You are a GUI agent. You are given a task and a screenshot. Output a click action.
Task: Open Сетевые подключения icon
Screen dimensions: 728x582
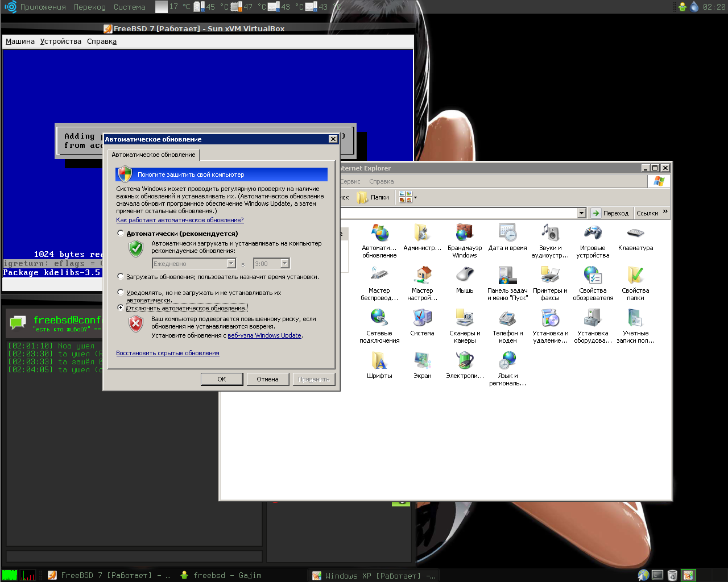coord(379,326)
